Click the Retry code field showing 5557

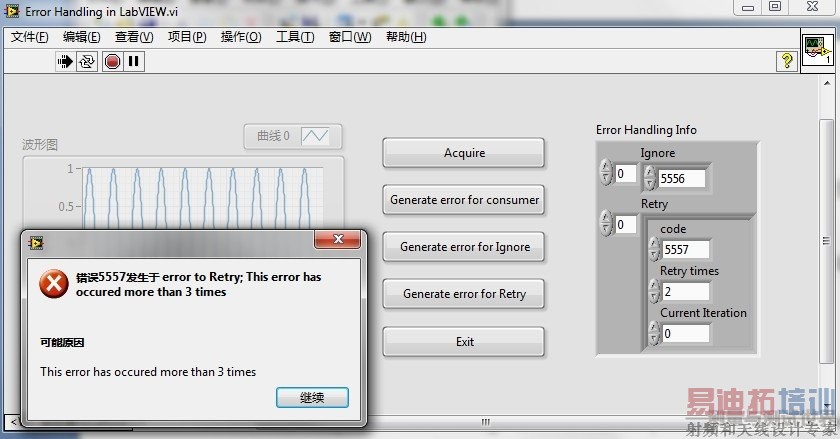685,249
